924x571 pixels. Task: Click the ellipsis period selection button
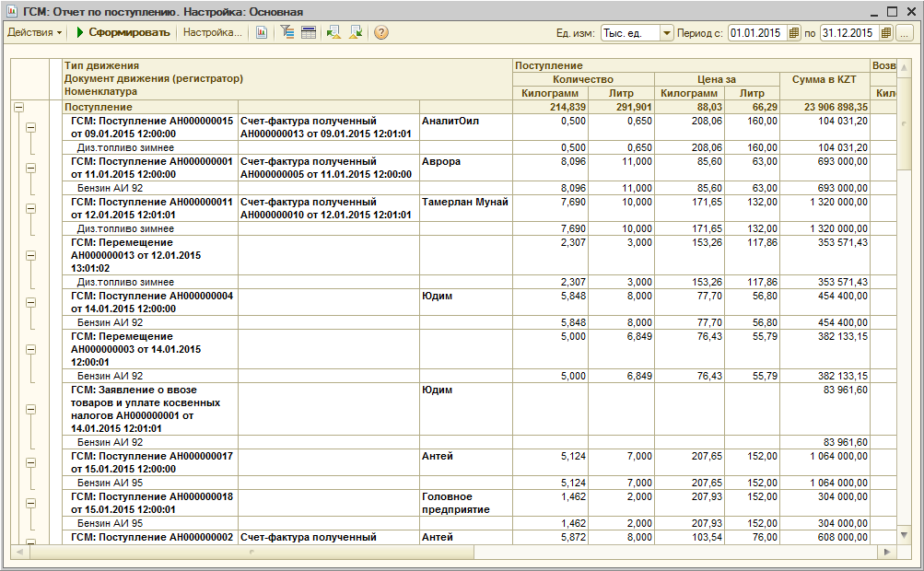904,33
